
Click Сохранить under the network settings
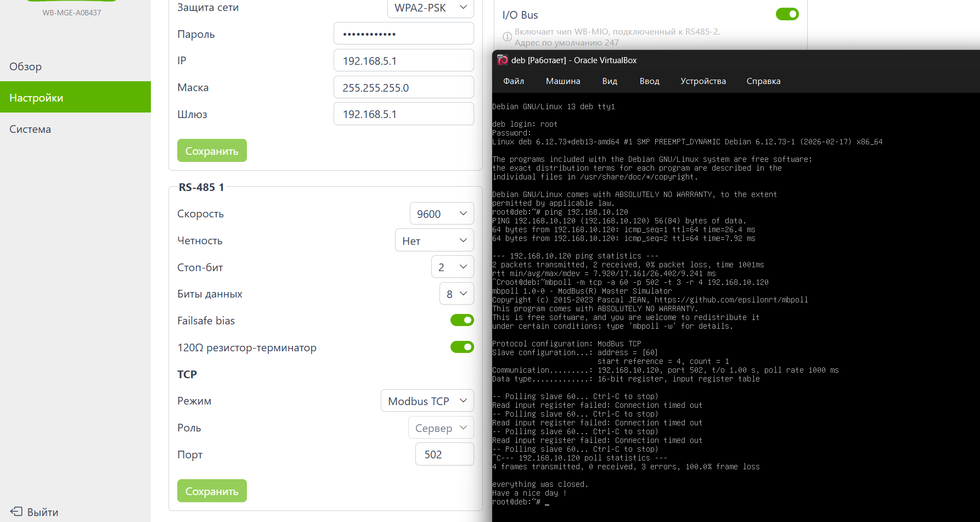(212, 150)
